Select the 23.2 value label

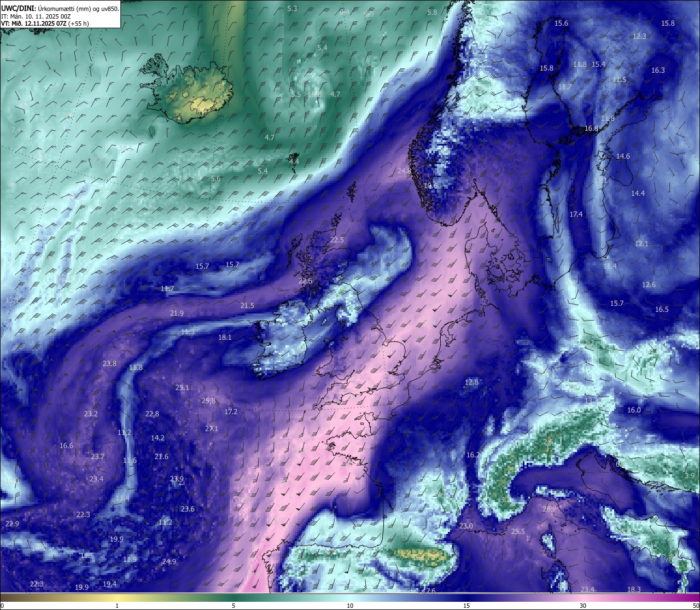pos(91,414)
